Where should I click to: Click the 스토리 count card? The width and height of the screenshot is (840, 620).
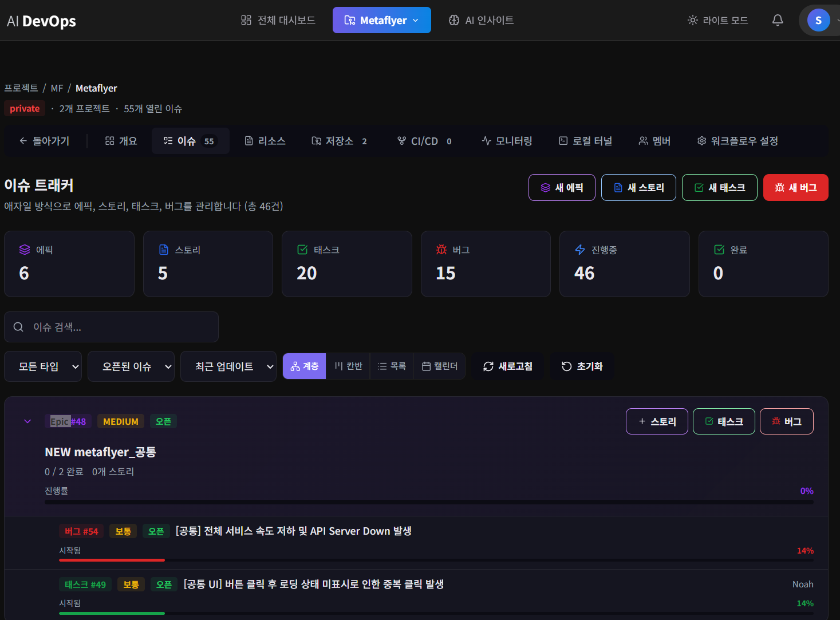(208, 264)
